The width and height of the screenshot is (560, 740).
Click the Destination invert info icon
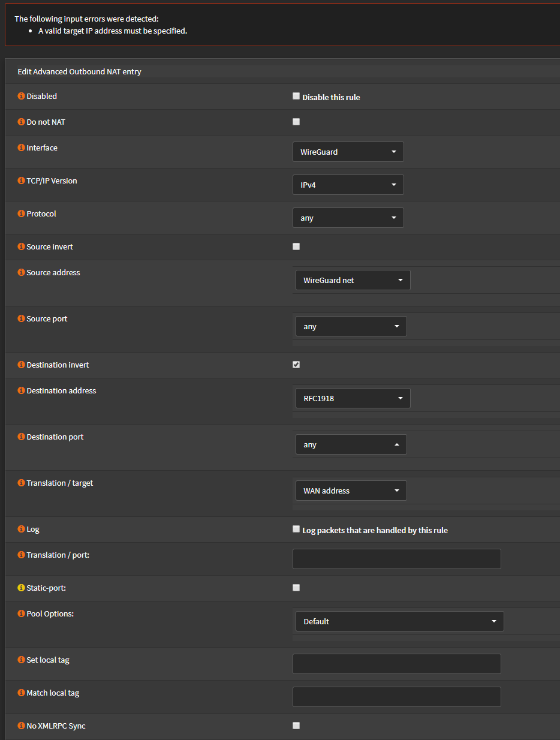click(19, 365)
